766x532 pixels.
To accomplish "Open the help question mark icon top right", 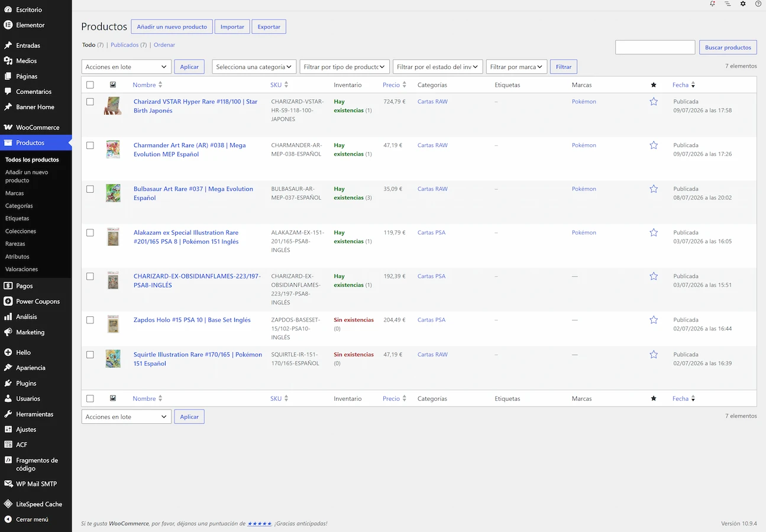I will 758,4.
